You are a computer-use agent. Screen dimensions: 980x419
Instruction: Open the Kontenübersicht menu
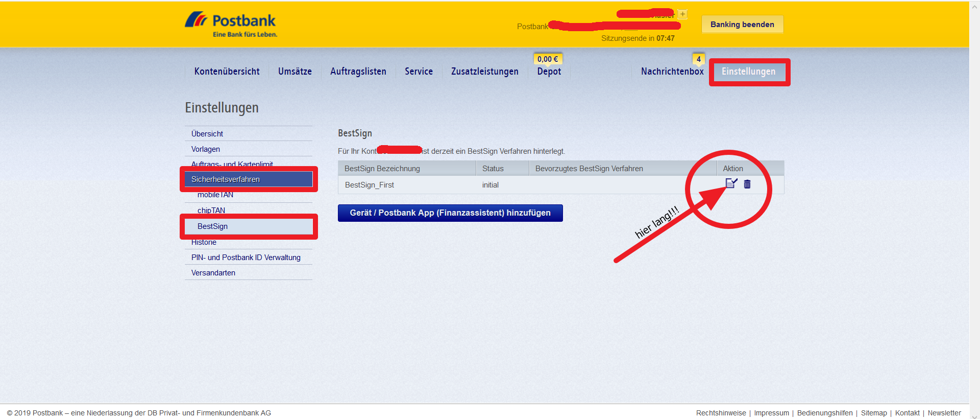227,72
